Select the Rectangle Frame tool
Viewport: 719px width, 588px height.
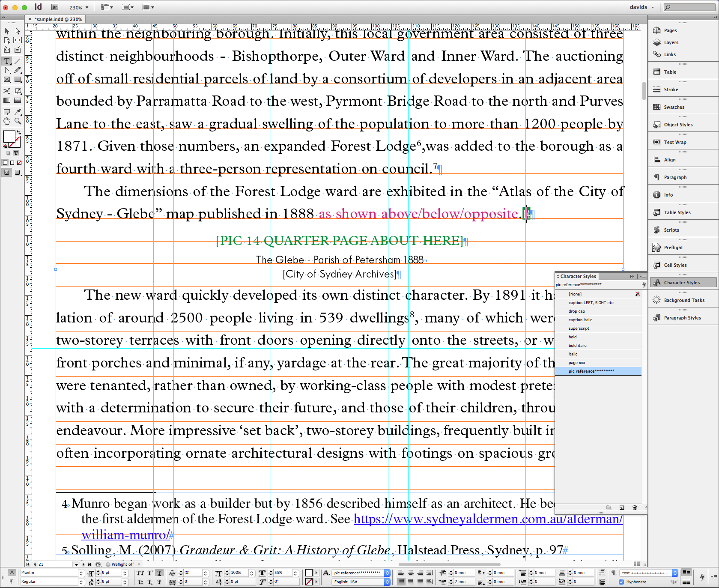[7, 80]
